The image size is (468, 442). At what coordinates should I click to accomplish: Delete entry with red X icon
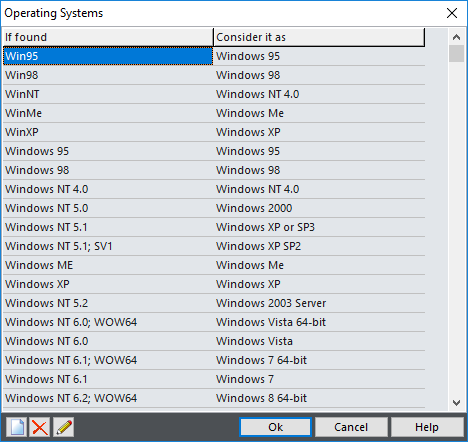[x=40, y=427]
